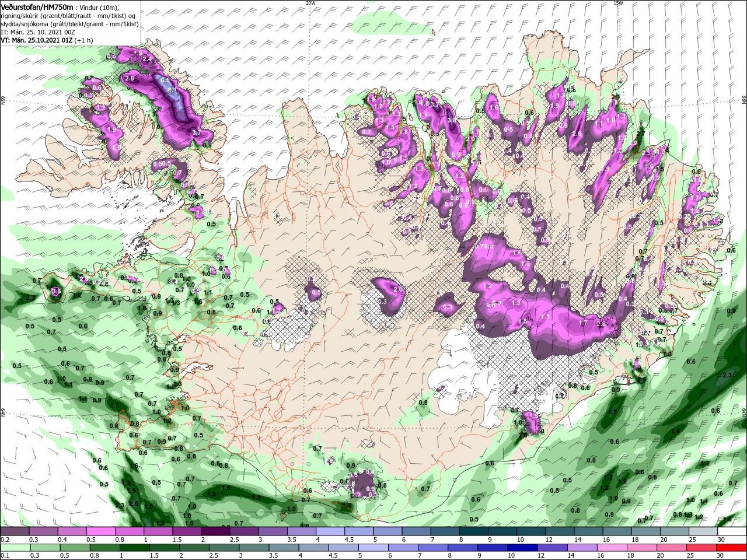Click the darkest green rain swatch at 1
Image resolution: width=747 pixels, height=560 pixels.
click(x=135, y=548)
